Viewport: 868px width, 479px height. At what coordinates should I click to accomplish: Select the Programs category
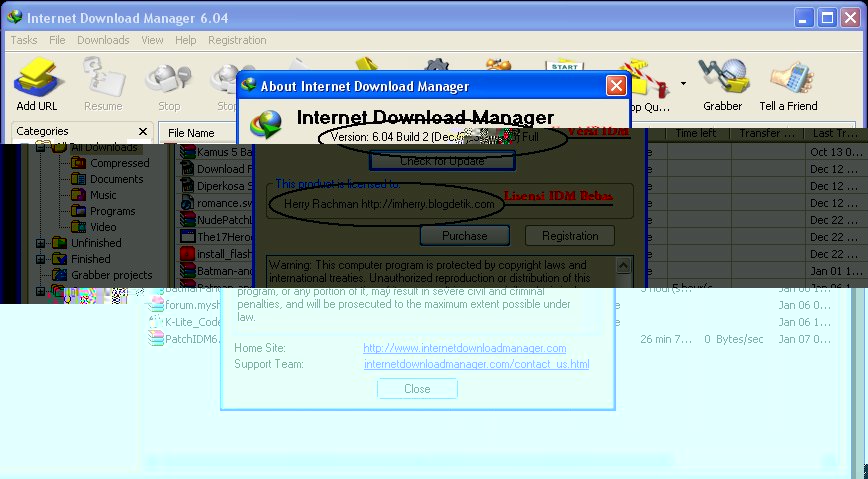tap(112, 212)
